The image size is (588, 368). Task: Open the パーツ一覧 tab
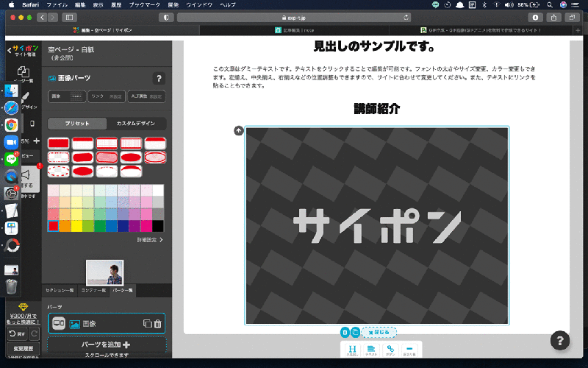point(123,290)
